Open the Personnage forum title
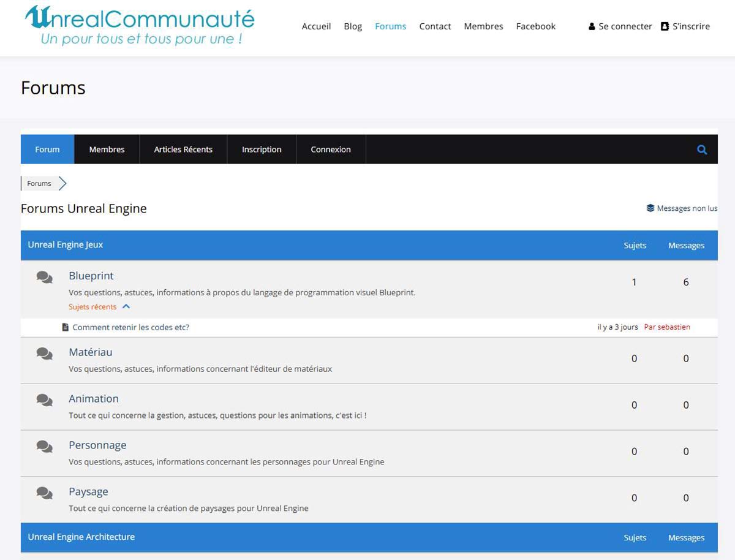Screen dimensions: 735x560 pyautogui.click(x=97, y=445)
